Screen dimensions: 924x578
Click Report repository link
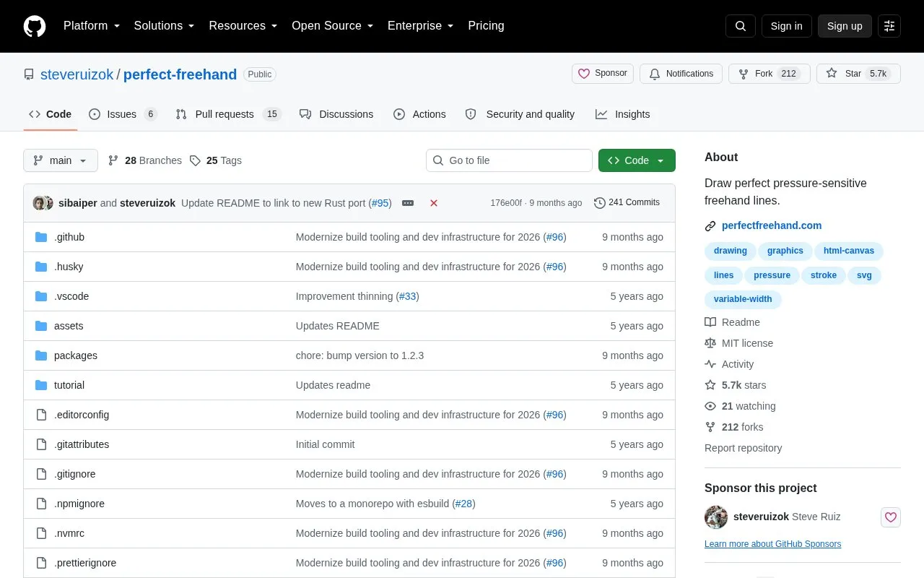743,448
